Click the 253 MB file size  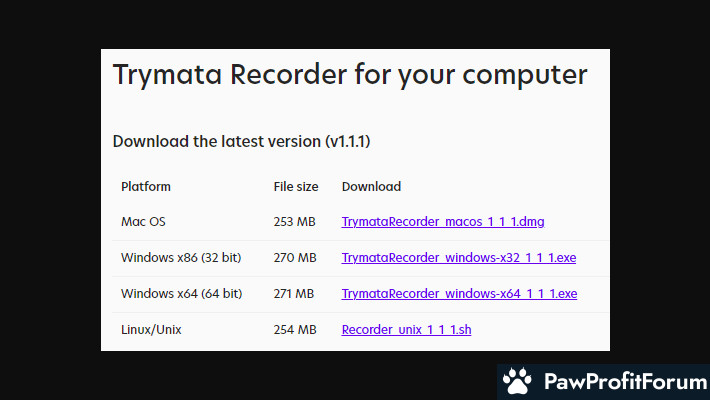(295, 221)
